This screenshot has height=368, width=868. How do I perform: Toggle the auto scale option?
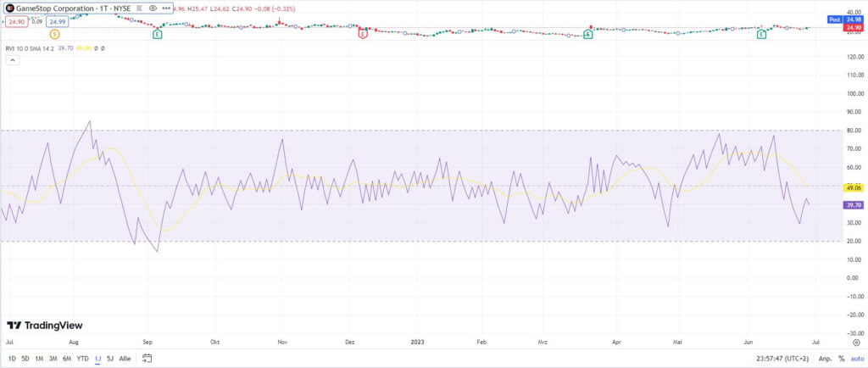coord(856,359)
